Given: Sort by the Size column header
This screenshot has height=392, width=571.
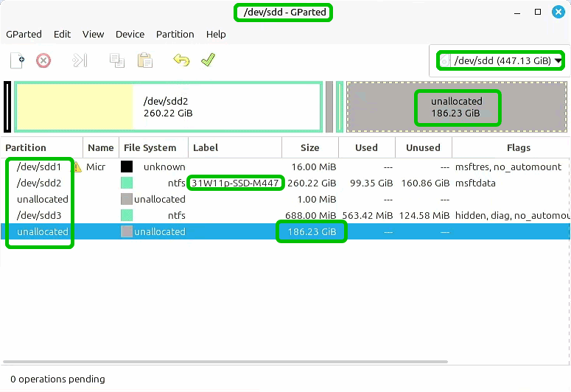Looking at the screenshot, I should pyautogui.click(x=310, y=148).
